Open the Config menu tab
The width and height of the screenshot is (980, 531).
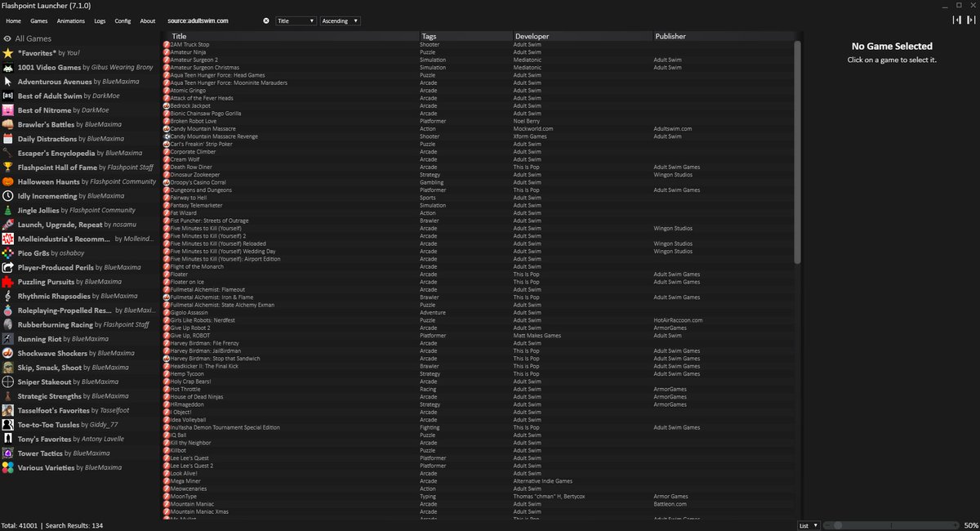coord(122,20)
